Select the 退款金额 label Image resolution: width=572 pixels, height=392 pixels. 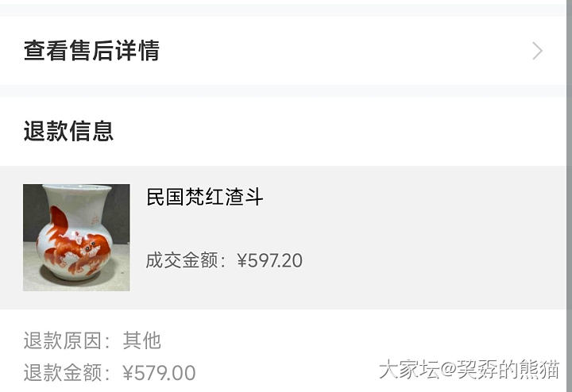tap(63, 373)
